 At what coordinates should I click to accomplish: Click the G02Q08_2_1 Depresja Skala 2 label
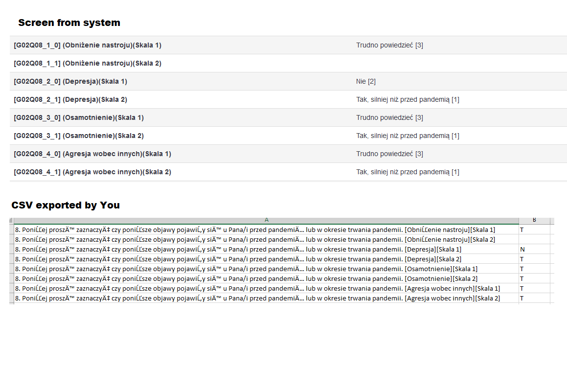pyautogui.click(x=70, y=99)
